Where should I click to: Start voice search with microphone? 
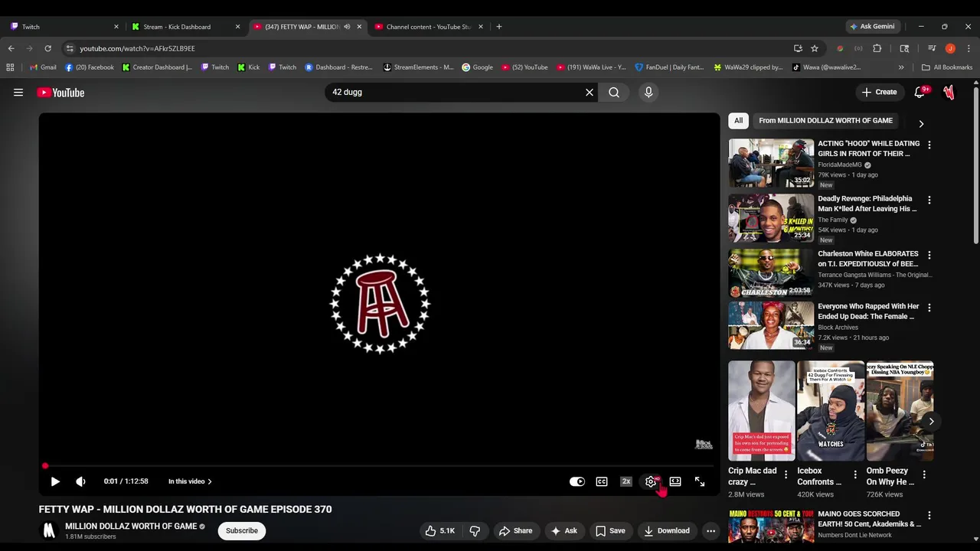pos(648,93)
